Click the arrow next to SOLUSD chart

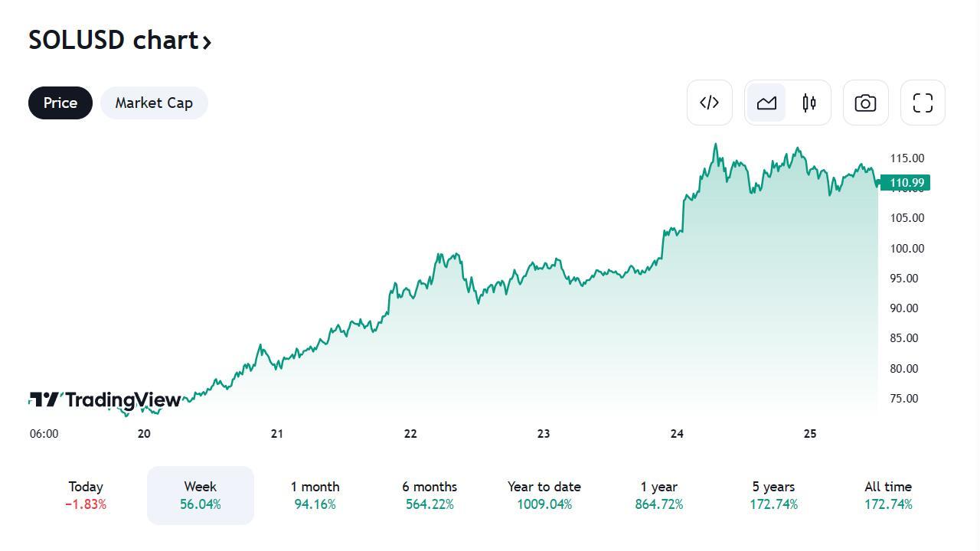[x=207, y=41]
